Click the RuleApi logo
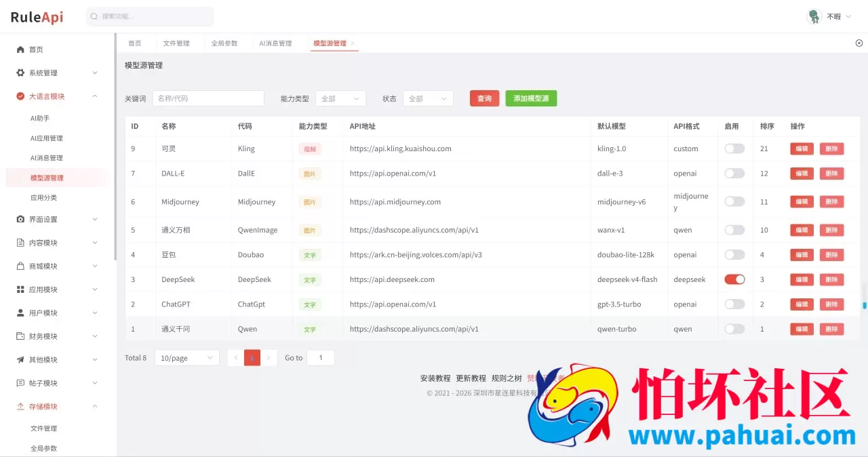The image size is (868, 457). click(37, 17)
